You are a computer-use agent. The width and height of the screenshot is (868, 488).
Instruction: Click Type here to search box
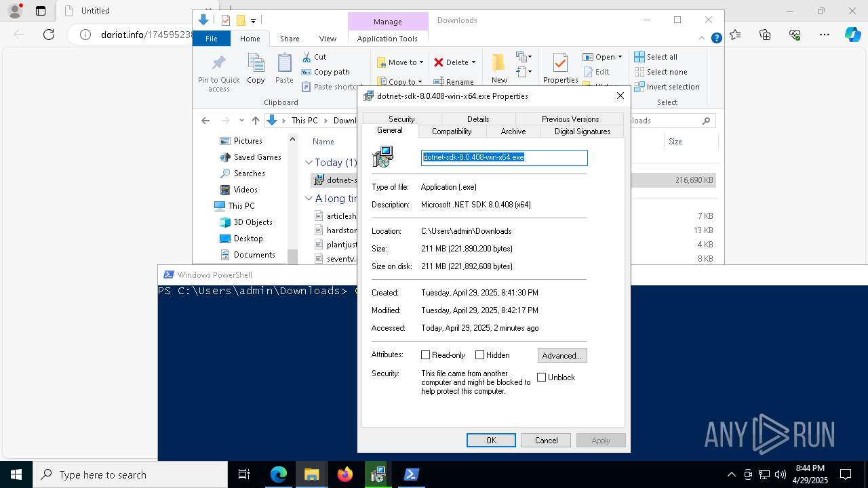(130, 474)
